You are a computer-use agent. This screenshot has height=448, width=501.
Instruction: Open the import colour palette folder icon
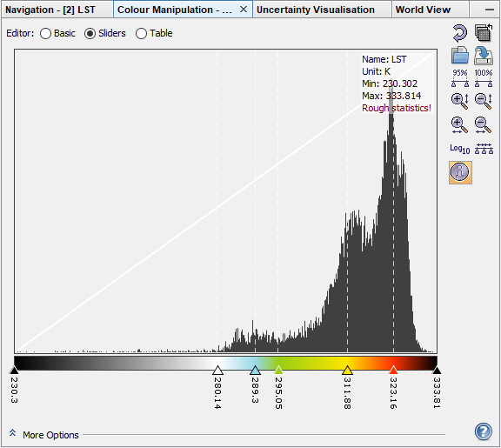coord(460,56)
